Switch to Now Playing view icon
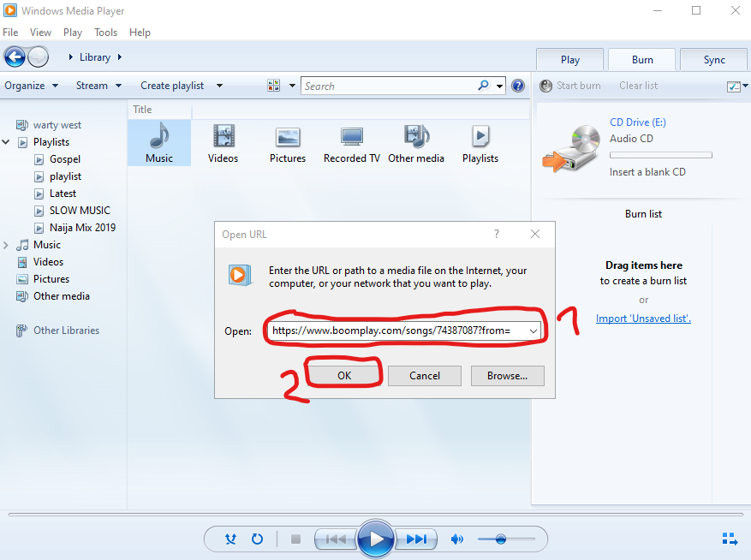 (x=730, y=539)
